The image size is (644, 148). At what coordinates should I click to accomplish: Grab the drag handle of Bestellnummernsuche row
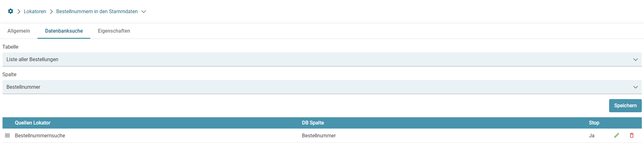(8, 135)
